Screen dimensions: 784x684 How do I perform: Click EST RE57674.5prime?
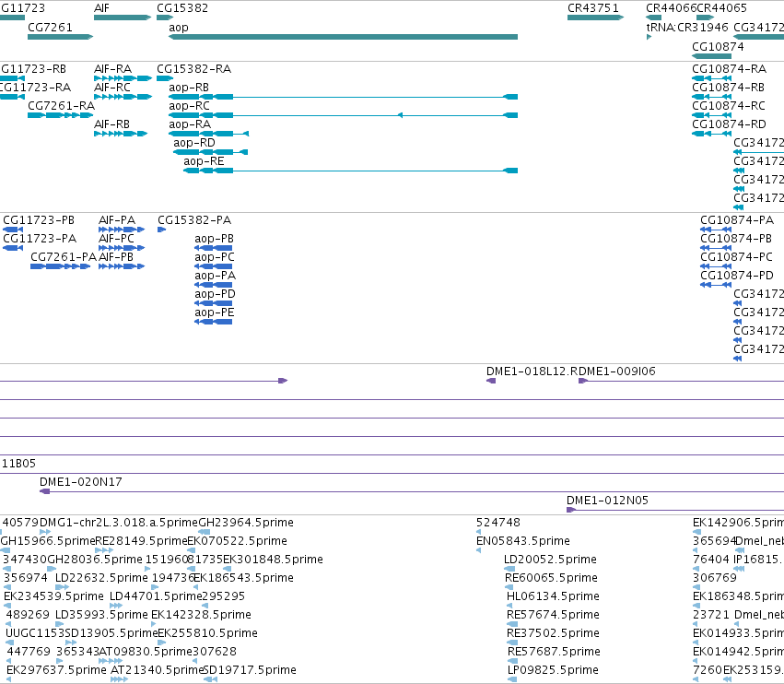point(512,624)
